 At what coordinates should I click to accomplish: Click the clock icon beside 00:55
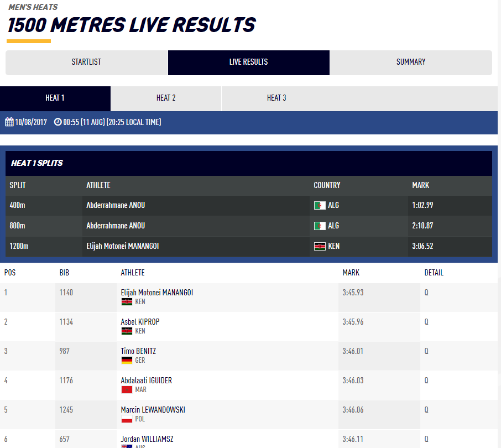click(58, 122)
